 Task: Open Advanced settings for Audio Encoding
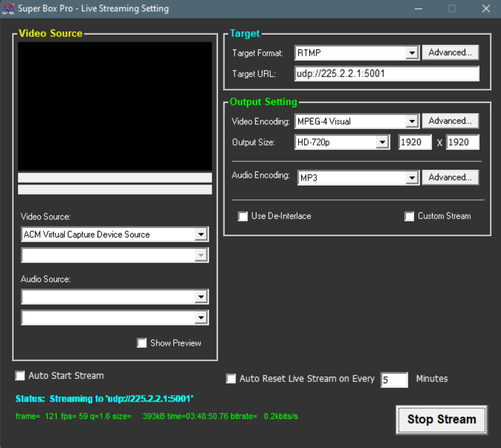click(x=450, y=177)
